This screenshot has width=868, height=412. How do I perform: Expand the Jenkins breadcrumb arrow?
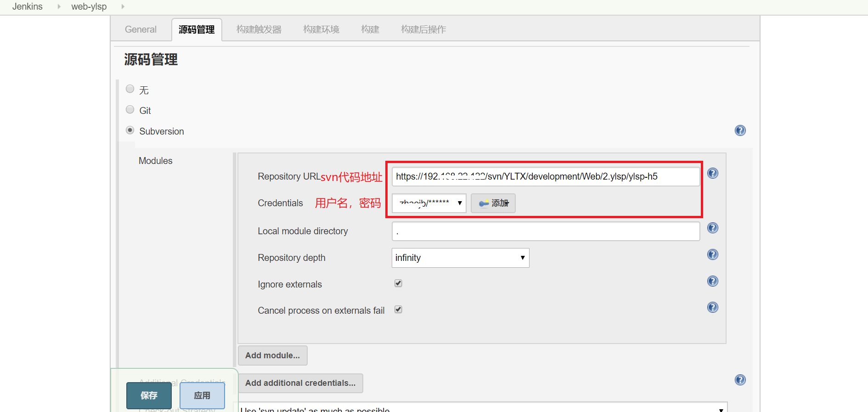point(59,6)
